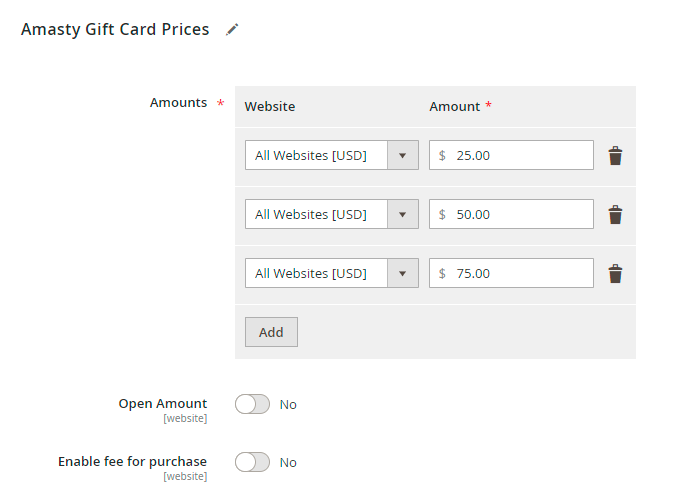Open website selector in the 75.00 row

pyautogui.click(x=331, y=274)
